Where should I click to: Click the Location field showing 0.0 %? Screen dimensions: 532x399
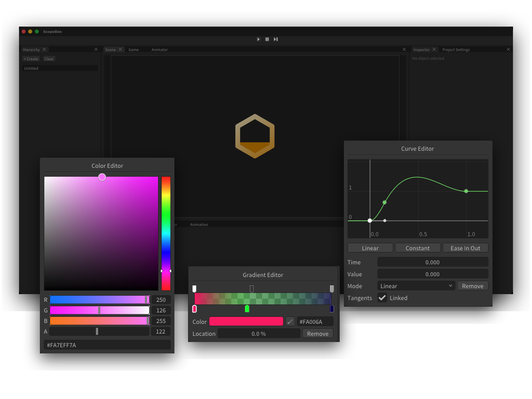[x=259, y=333]
